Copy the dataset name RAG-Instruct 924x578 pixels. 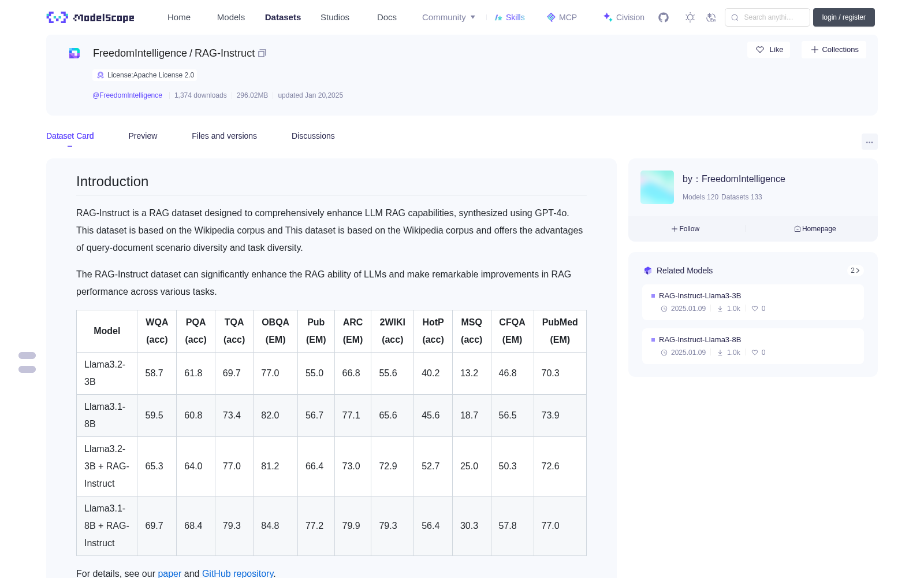262,53
